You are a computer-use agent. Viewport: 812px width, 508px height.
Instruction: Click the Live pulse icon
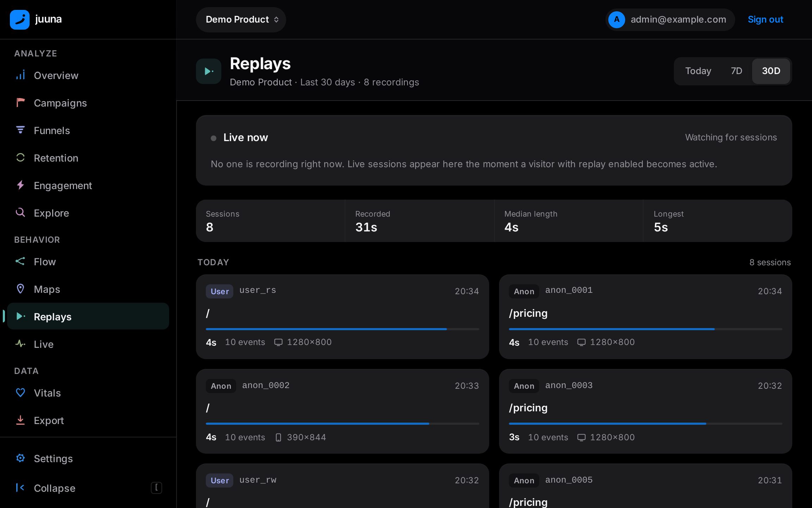coord(20,344)
